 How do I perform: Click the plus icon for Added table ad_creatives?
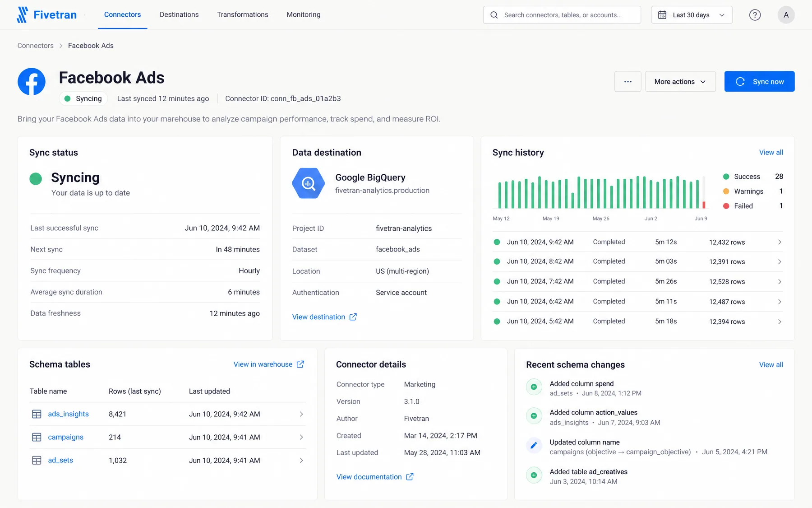click(x=534, y=475)
